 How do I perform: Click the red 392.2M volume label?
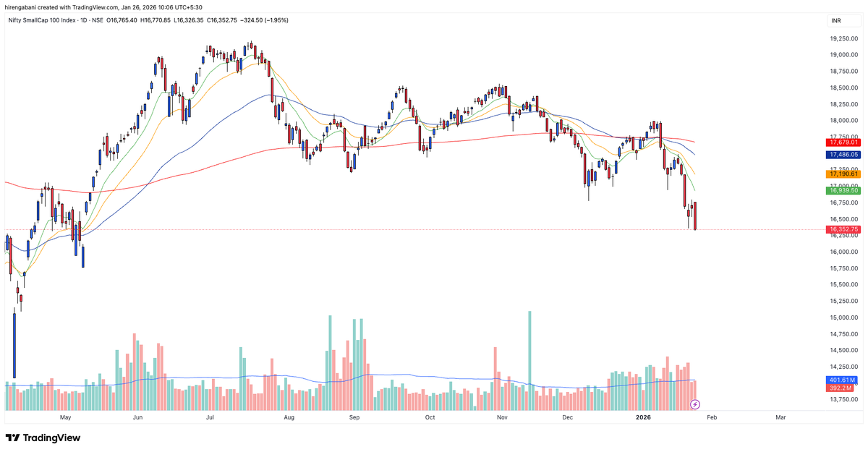(841, 388)
